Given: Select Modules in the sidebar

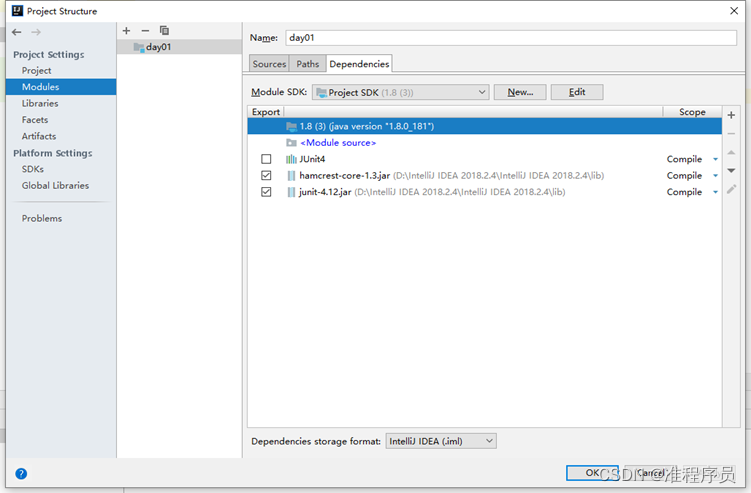Looking at the screenshot, I should [x=61, y=87].
